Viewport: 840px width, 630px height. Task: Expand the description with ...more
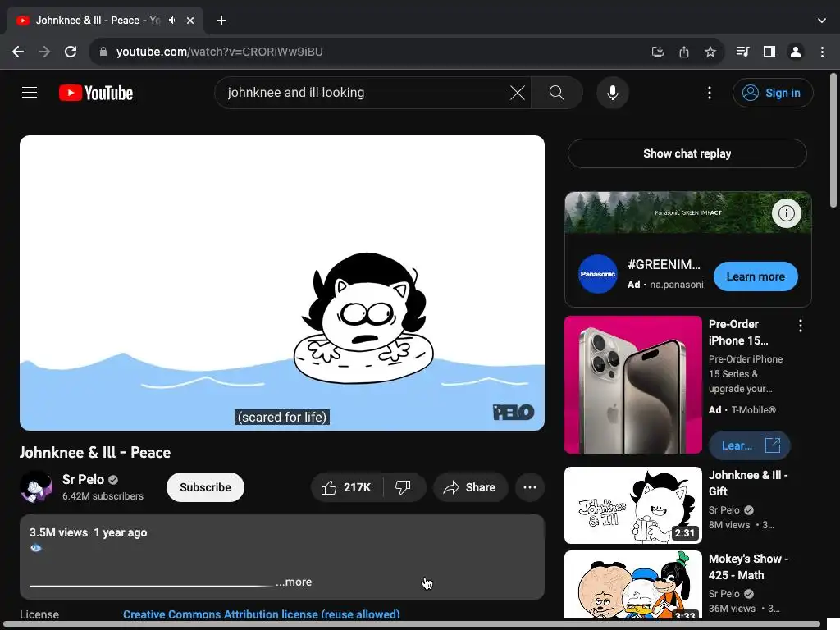294,582
